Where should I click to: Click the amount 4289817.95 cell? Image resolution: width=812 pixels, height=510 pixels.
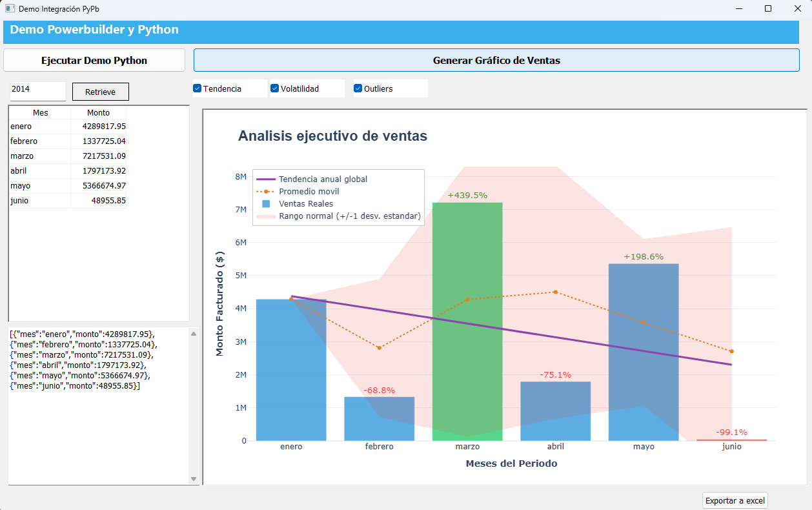pos(99,127)
